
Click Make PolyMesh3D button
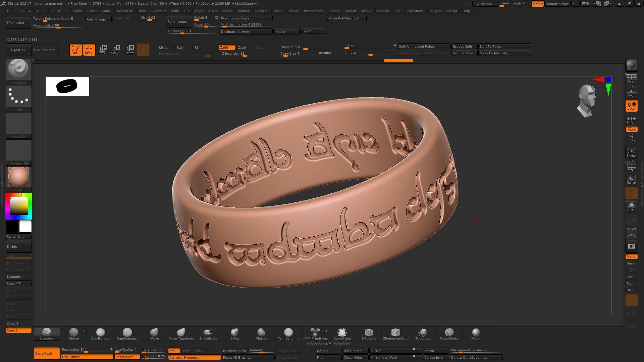[x=346, y=18]
